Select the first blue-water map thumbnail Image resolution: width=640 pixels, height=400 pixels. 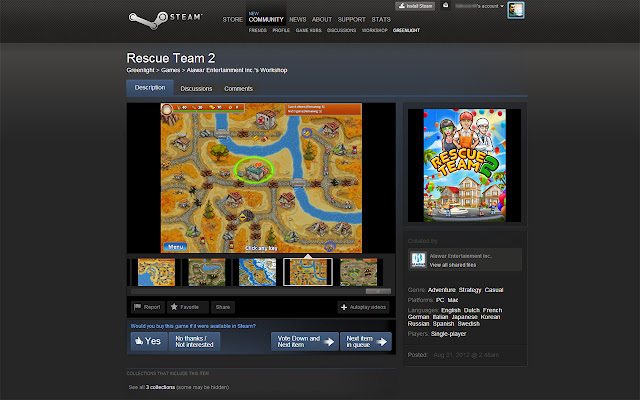click(156, 272)
